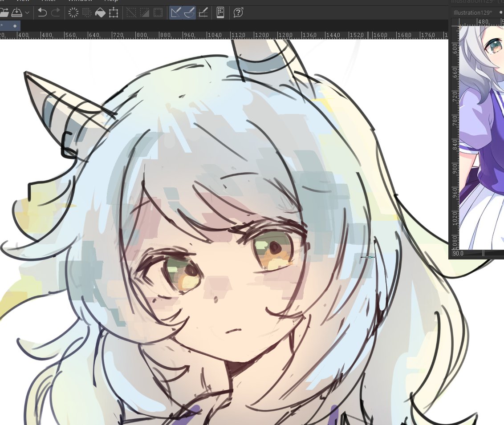This screenshot has width=504, height=425.
Task: Toggle Snap to Ruler
Action: point(176,12)
